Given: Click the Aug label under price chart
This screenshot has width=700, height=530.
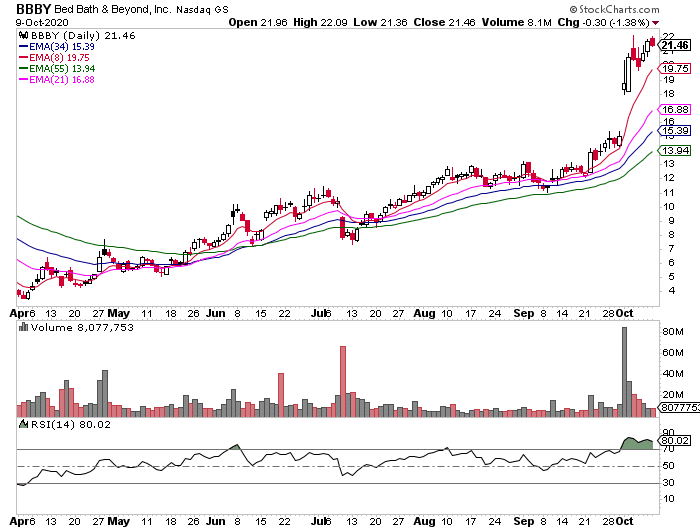Looking at the screenshot, I should click(424, 313).
